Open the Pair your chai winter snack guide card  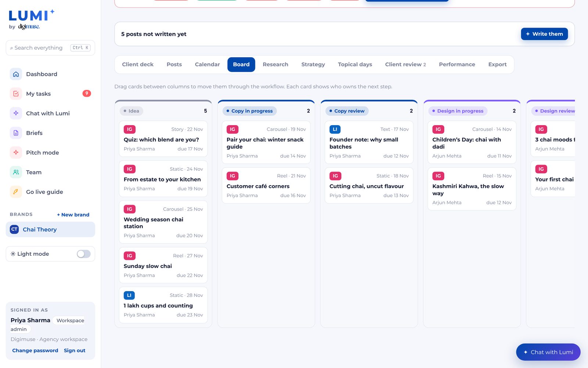point(266,142)
